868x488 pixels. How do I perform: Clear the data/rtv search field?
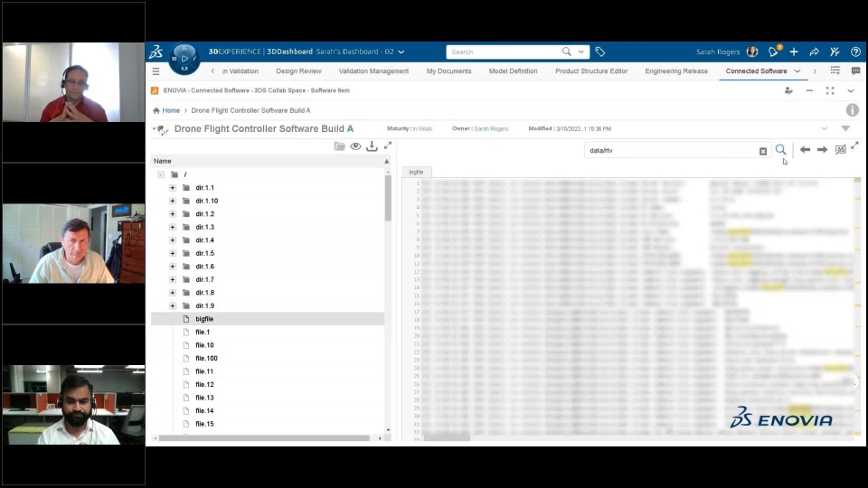coord(763,151)
